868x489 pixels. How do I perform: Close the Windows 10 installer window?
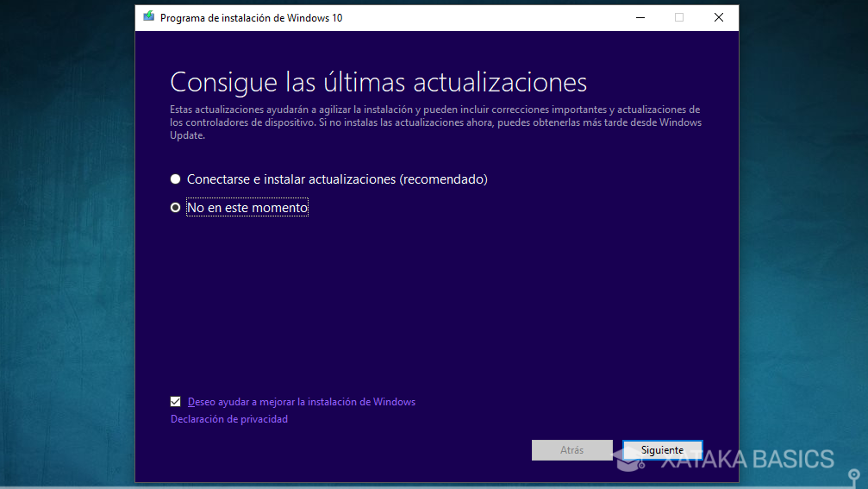coord(719,18)
